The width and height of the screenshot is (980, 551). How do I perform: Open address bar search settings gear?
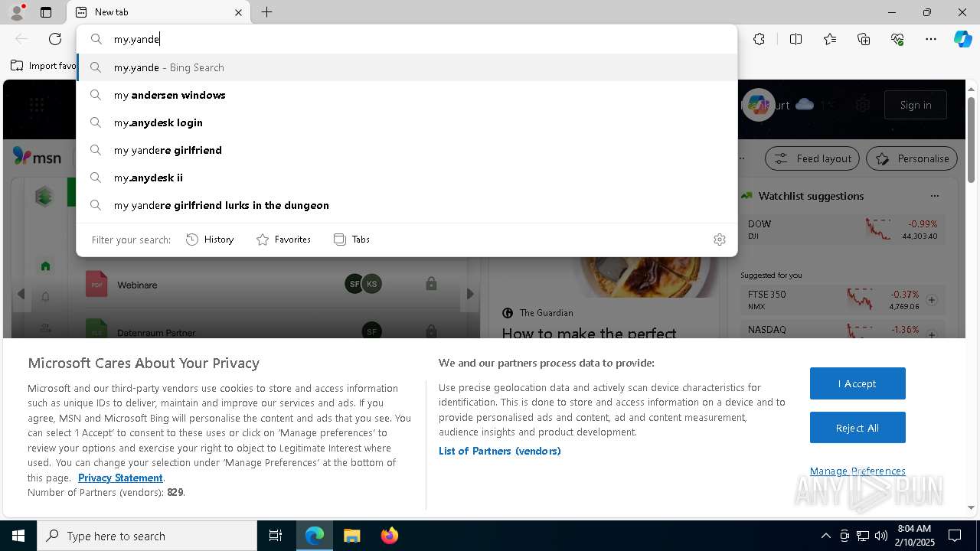(x=719, y=240)
